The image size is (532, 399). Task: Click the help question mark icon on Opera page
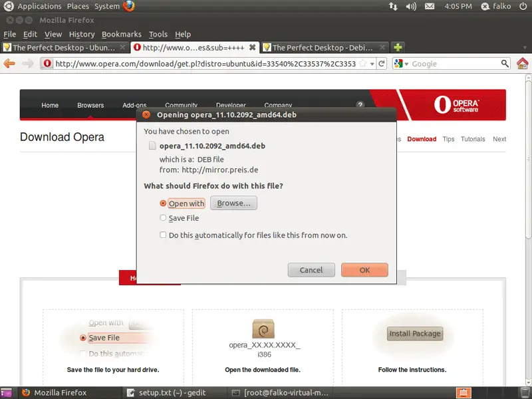tap(360, 104)
